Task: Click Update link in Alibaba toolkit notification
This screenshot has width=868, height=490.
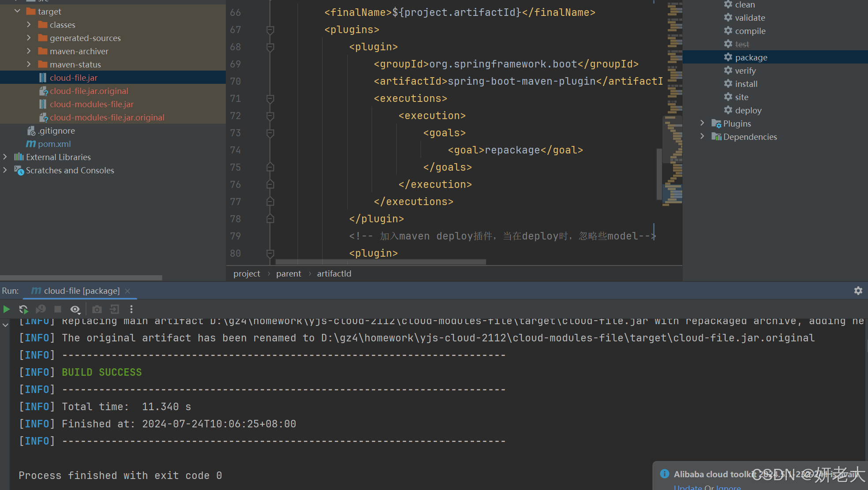Action: point(688,487)
